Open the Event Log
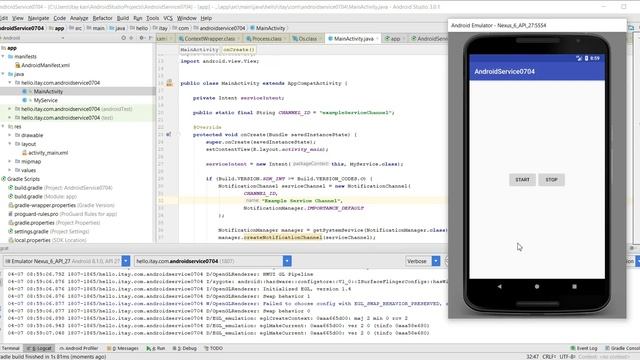640x360 pixels. (x=584, y=348)
